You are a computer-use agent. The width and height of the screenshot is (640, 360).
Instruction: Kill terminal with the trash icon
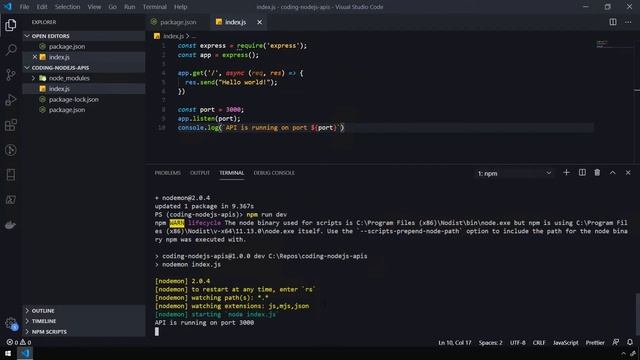coord(597,173)
